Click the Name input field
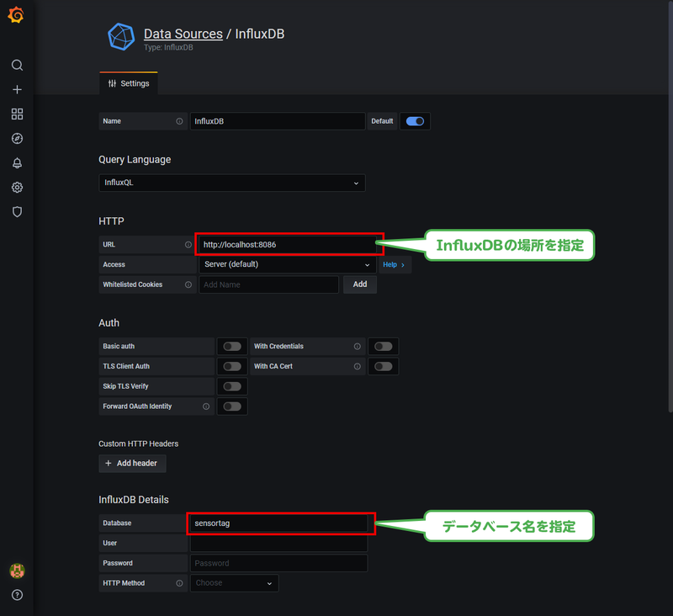This screenshot has height=616, width=673. pyautogui.click(x=278, y=121)
